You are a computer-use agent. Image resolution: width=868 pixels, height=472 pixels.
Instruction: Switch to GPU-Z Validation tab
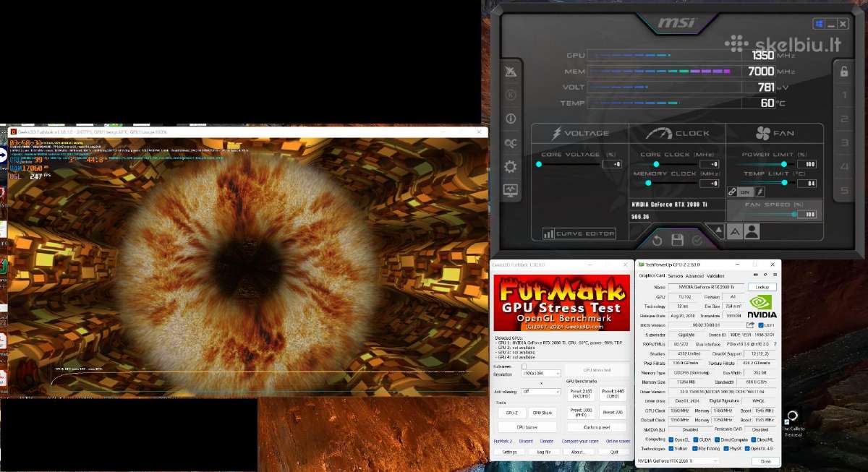715,276
